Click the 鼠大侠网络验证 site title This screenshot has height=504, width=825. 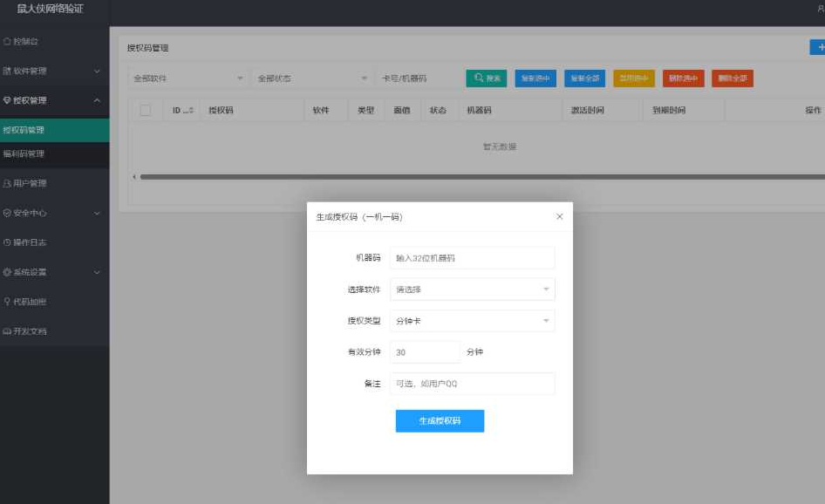[50, 9]
